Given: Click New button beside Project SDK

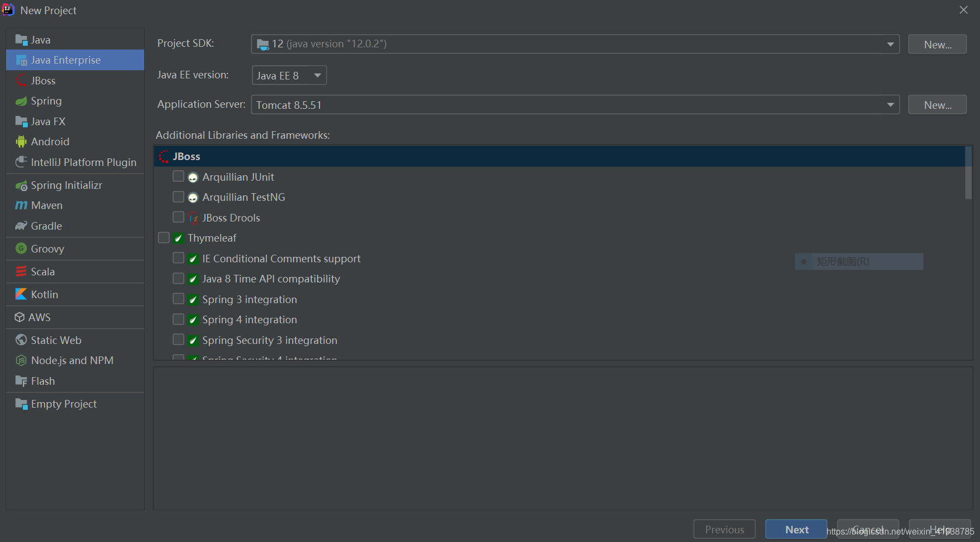Looking at the screenshot, I should [x=938, y=45].
